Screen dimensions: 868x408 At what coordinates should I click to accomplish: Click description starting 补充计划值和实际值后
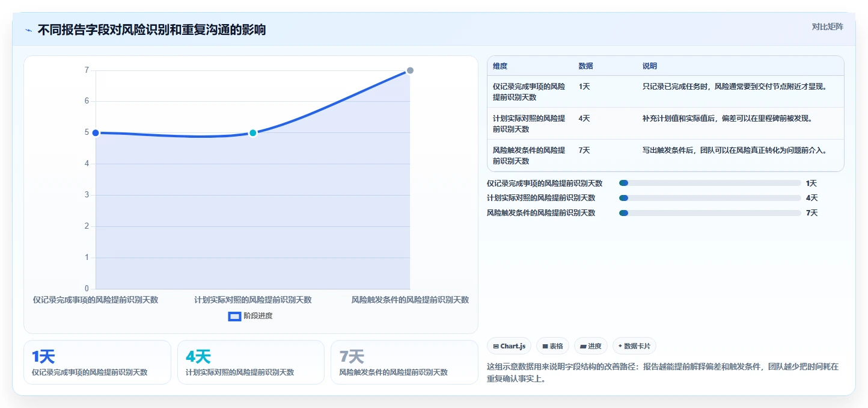(x=727, y=119)
